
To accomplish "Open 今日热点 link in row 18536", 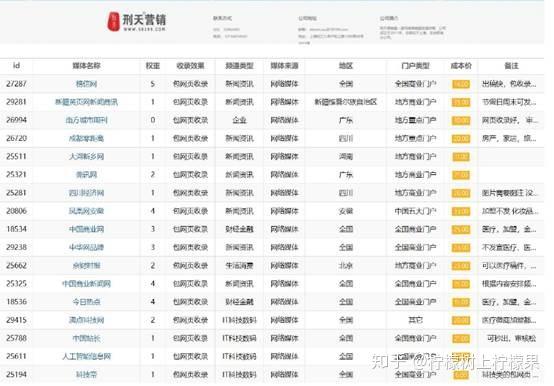I will click(87, 302).
